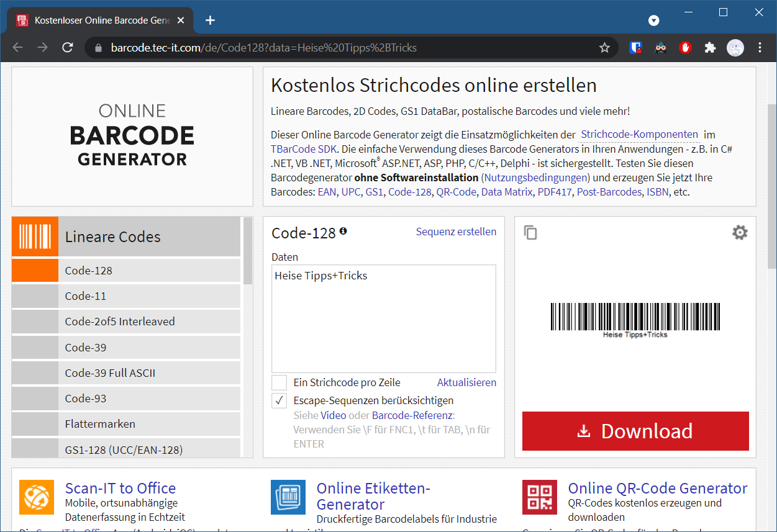Viewport: 777px width, 532px height.
Task: Select Code-93 in the barcode list
Action: pos(126,399)
